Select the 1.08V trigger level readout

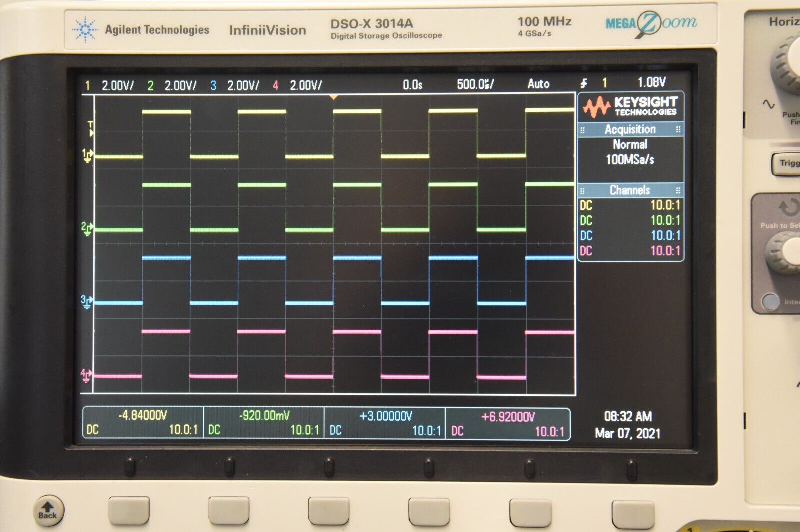pos(652,82)
